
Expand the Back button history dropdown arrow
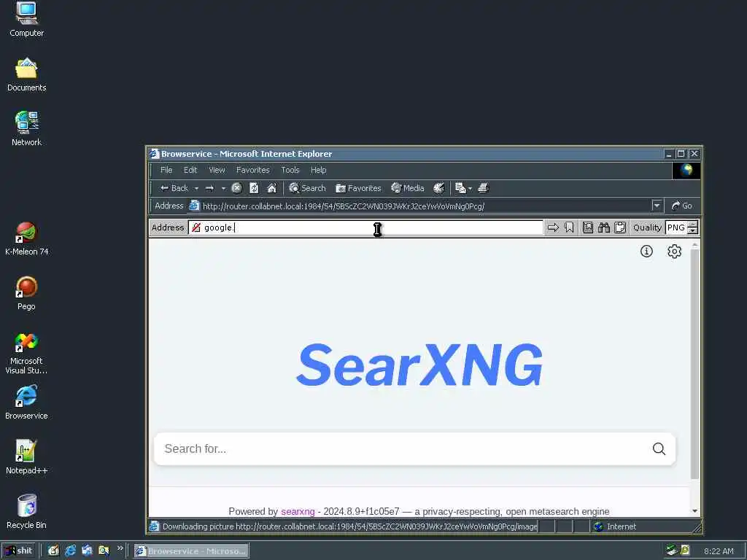196,189
